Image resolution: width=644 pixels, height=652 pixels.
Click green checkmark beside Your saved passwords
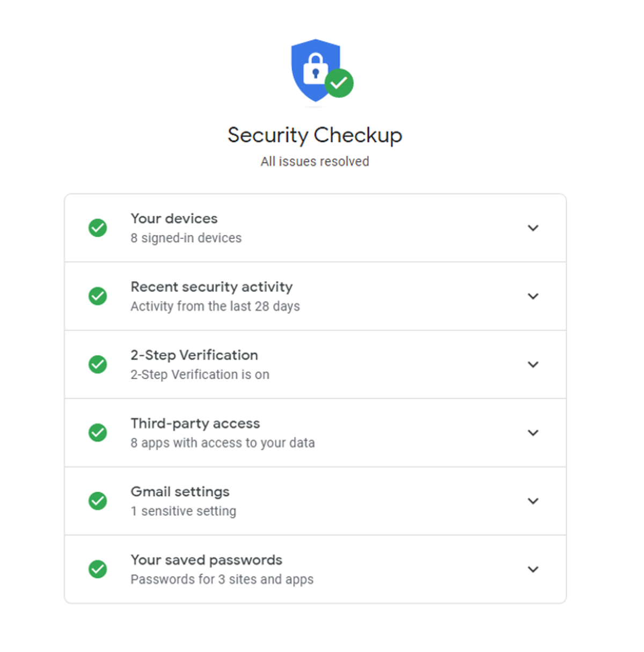click(x=98, y=569)
